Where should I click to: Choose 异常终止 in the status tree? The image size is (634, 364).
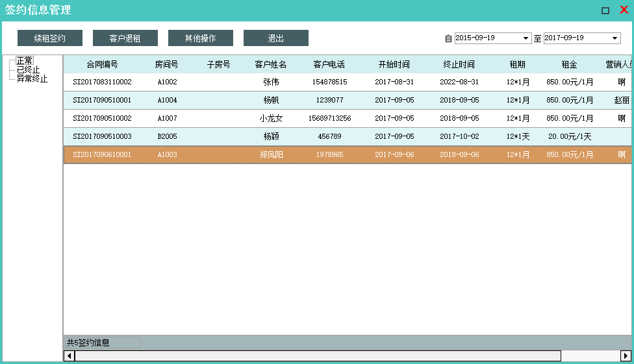[x=32, y=79]
